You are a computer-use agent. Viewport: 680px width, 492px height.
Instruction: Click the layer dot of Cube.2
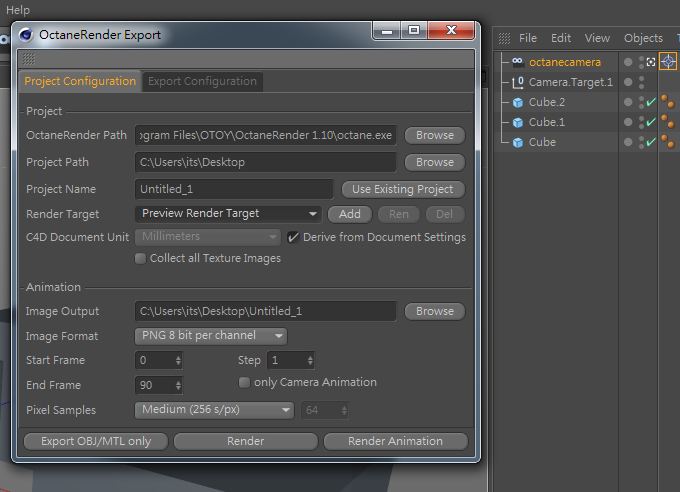pyautogui.click(x=628, y=102)
